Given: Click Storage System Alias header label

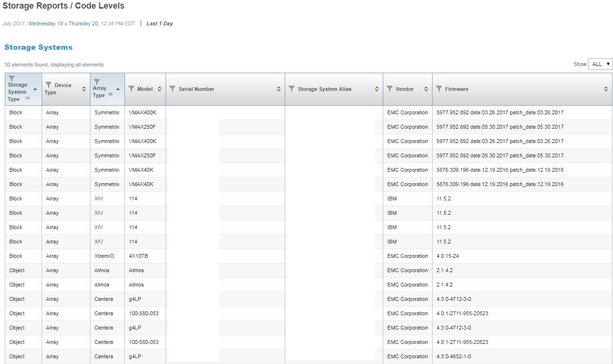Looking at the screenshot, I should point(324,89).
